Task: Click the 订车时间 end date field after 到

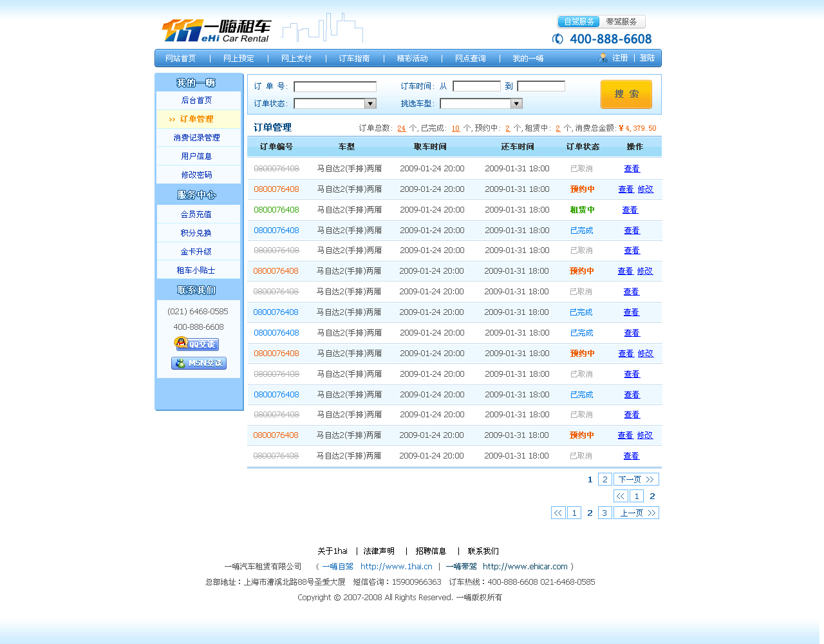Action: [x=541, y=86]
